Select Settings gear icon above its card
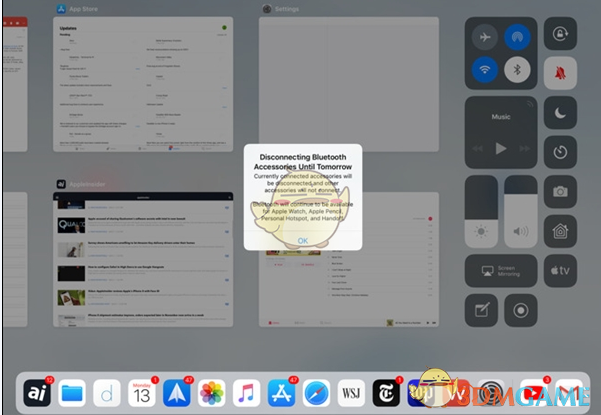 267,9
